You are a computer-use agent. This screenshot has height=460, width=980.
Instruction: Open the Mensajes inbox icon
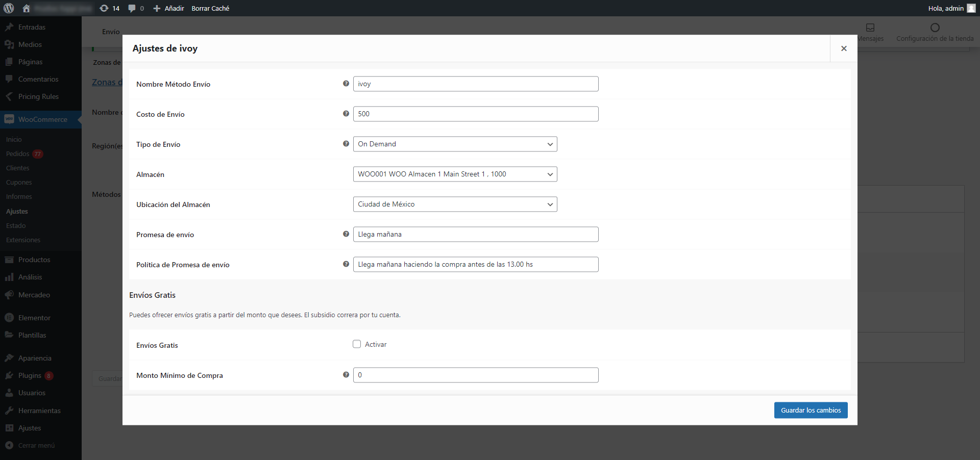tap(870, 28)
